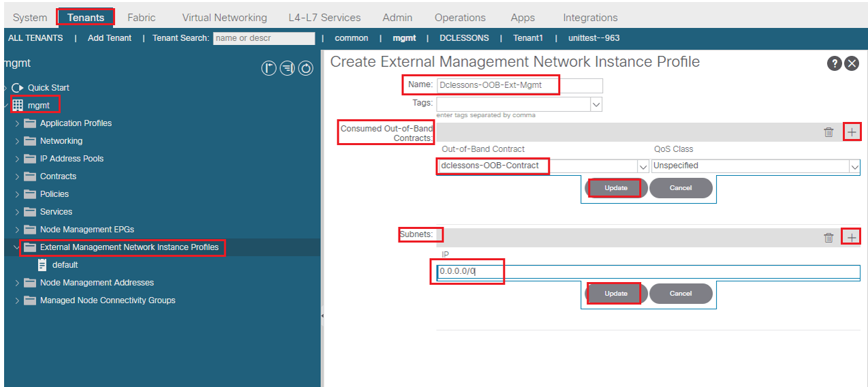Focus the Name input field
This screenshot has height=387, width=868.
(519, 86)
